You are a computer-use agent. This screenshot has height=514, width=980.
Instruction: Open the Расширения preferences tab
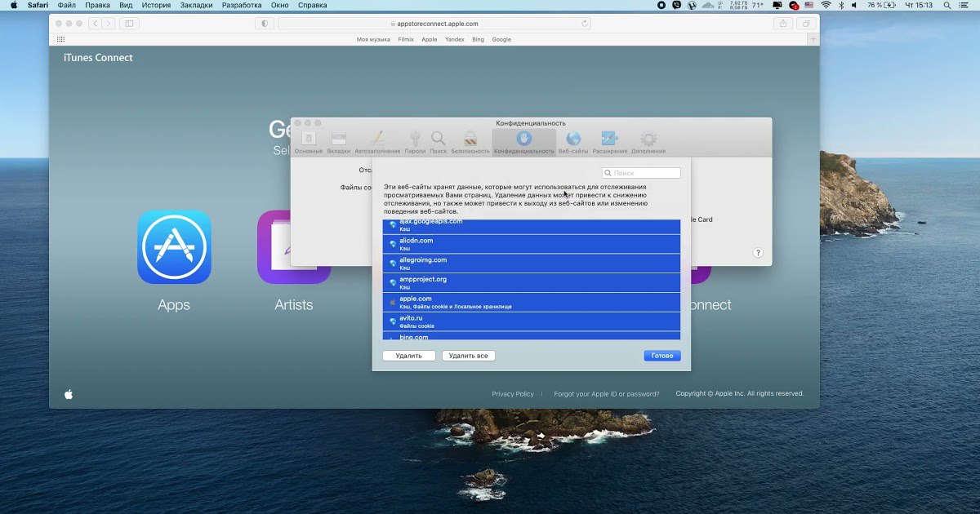(x=610, y=143)
